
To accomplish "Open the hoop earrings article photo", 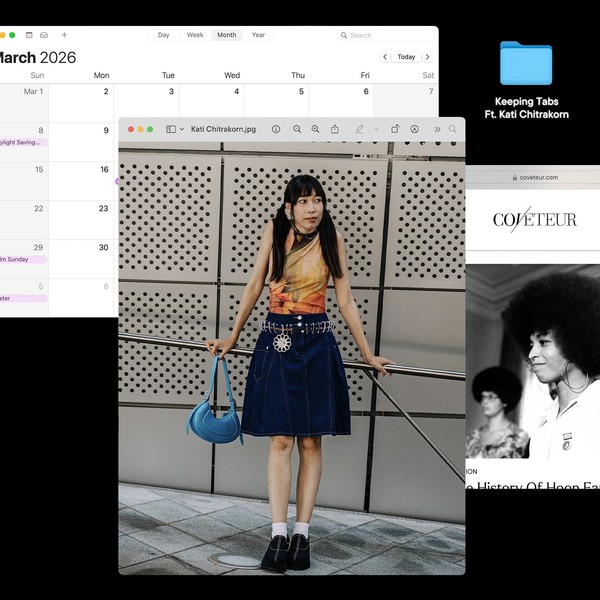I will point(533,361).
